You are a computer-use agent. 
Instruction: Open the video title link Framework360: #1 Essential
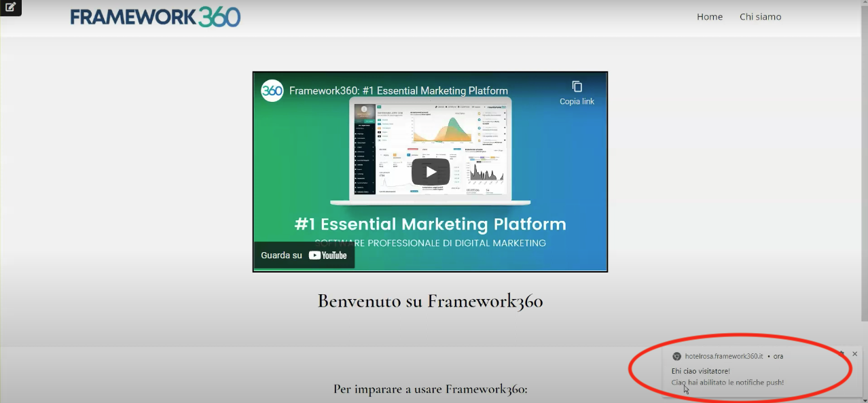click(398, 91)
